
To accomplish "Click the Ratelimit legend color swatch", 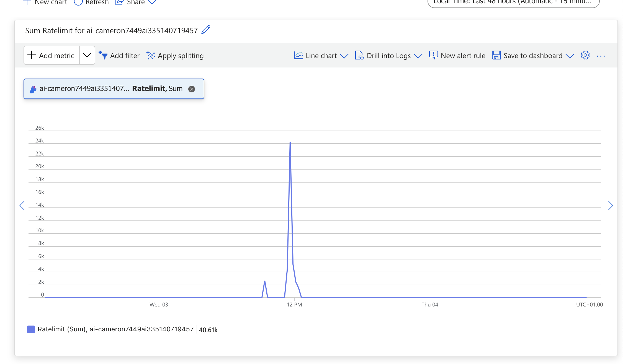I will (x=31, y=329).
